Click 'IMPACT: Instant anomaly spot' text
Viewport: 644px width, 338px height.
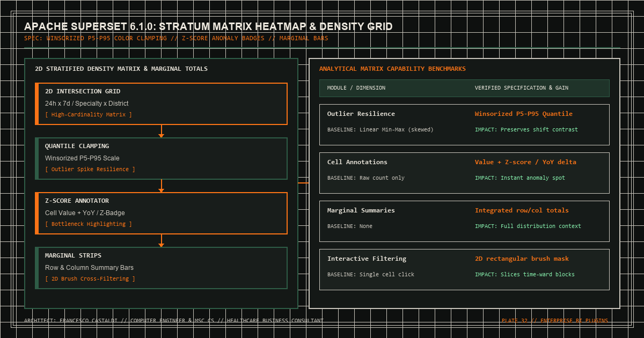[x=520, y=178]
